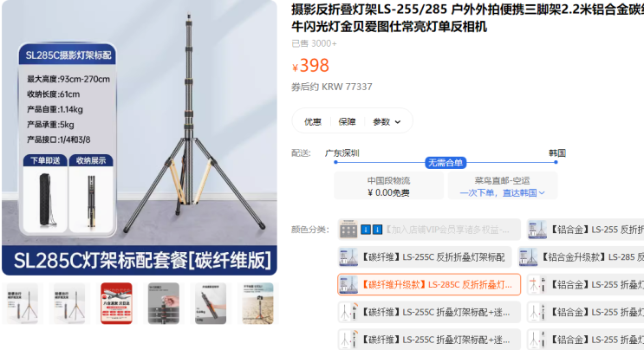The height and width of the screenshot is (350, 644).
Task: Click the store VIP membership option
Action: 429,230
